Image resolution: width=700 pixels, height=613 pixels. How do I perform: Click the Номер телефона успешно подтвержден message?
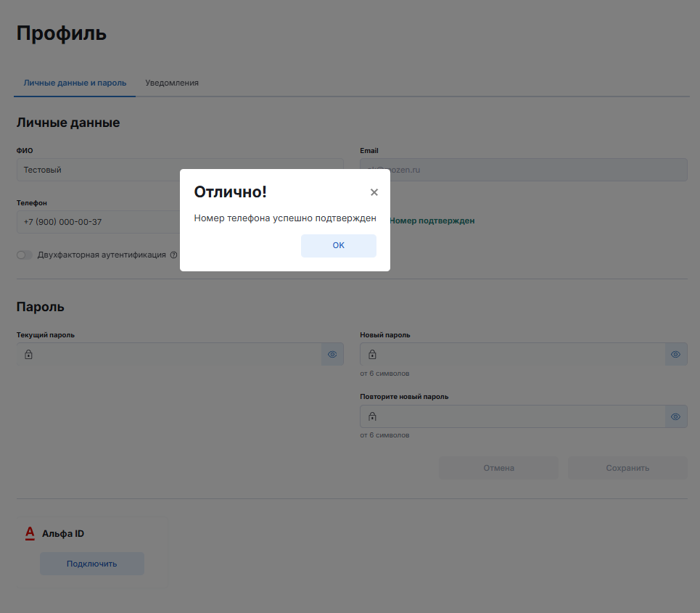pos(285,218)
